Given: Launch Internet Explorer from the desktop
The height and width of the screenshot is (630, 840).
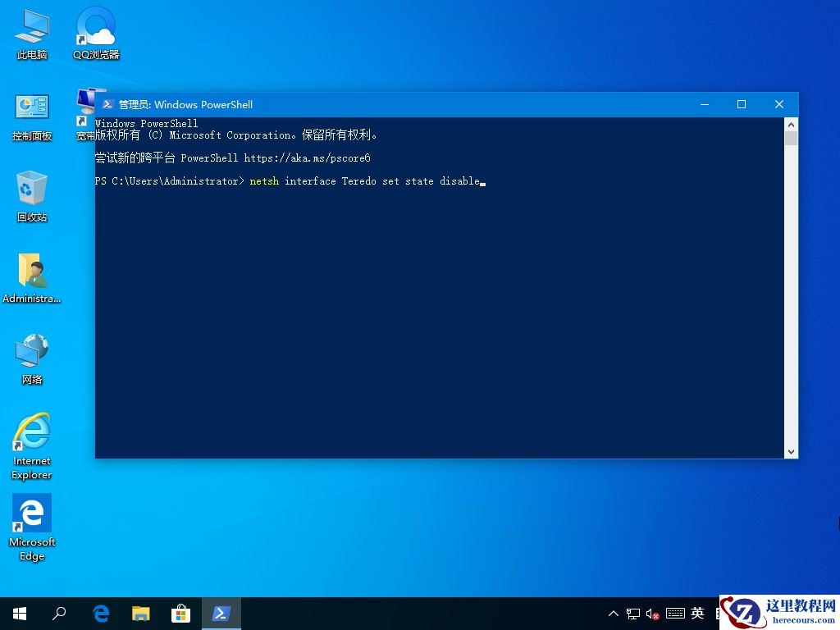Looking at the screenshot, I should coord(31,432).
